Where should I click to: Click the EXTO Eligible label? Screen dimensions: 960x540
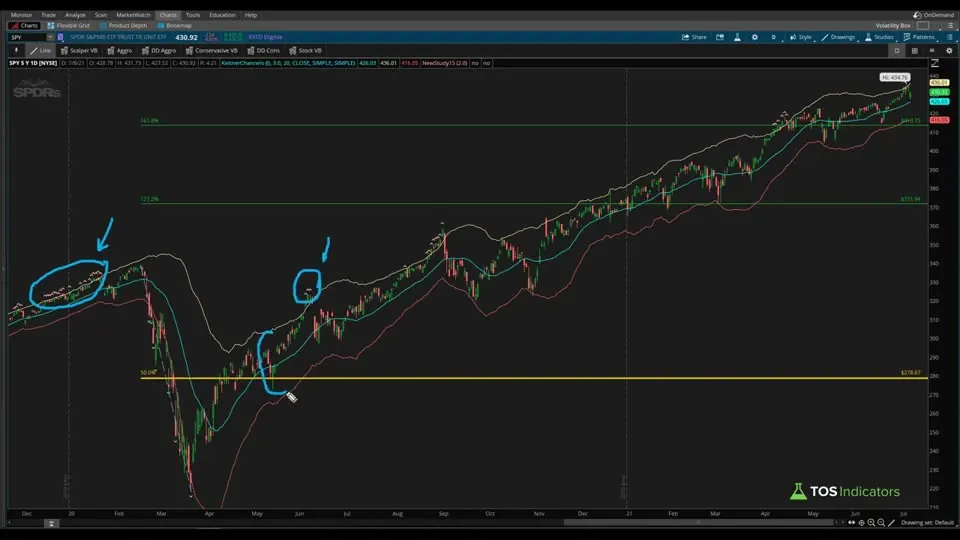coord(265,37)
